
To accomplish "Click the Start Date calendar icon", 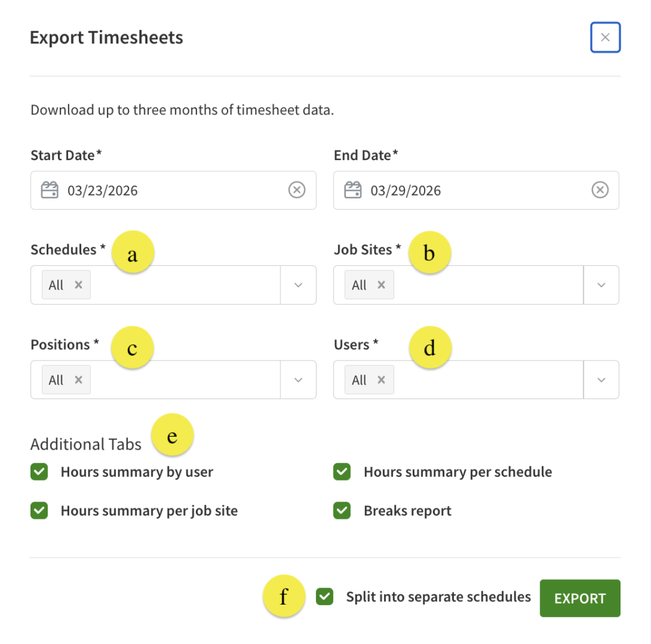I will pyautogui.click(x=50, y=190).
